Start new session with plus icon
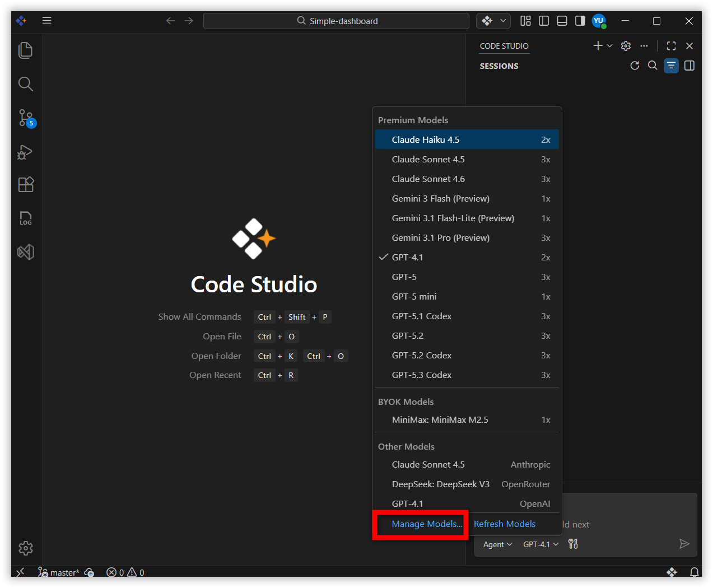The height and width of the screenshot is (588, 713). click(x=598, y=46)
